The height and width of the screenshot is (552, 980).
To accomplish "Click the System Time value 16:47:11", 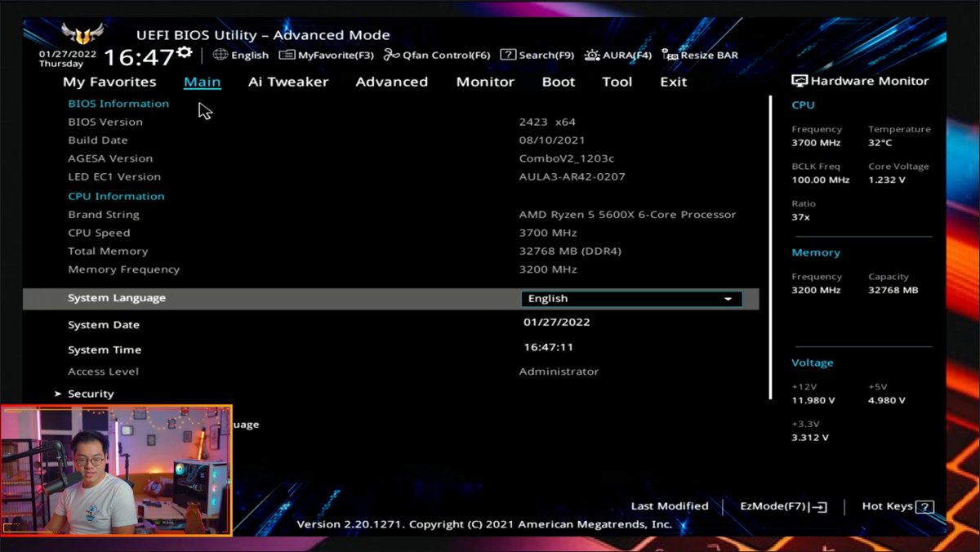I will click(x=548, y=347).
